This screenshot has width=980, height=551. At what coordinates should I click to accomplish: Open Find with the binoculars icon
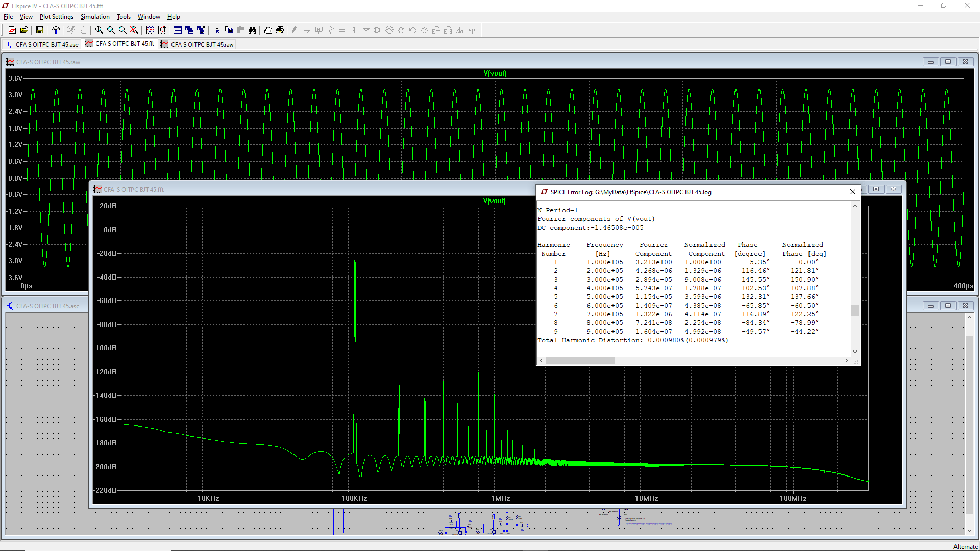pos(252,30)
